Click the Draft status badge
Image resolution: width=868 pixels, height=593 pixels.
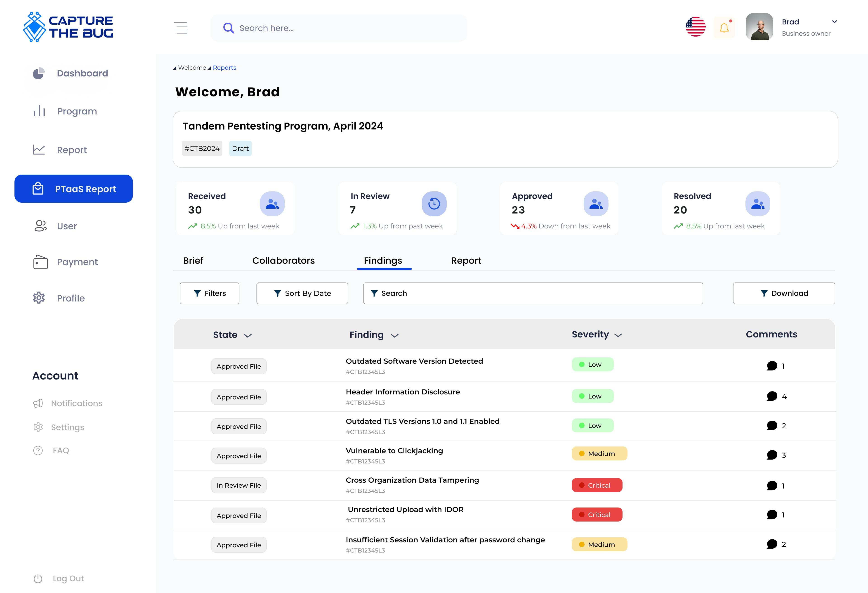tap(240, 148)
